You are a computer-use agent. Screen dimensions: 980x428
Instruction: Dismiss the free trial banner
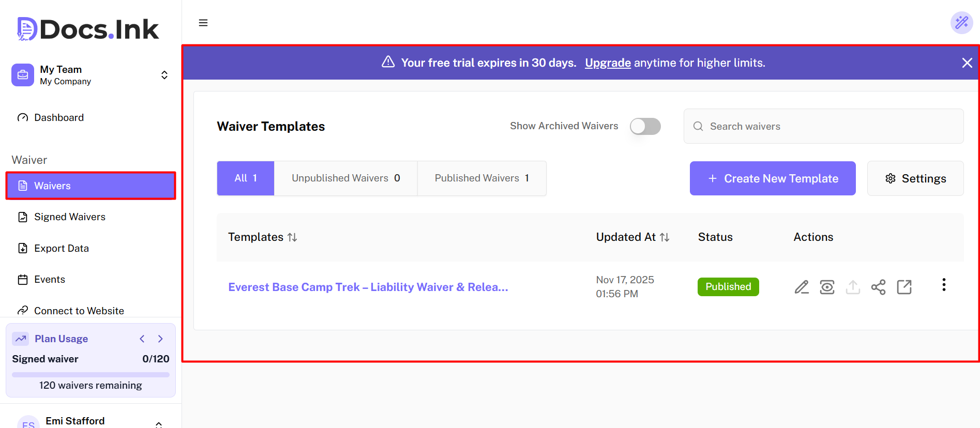click(x=967, y=63)
